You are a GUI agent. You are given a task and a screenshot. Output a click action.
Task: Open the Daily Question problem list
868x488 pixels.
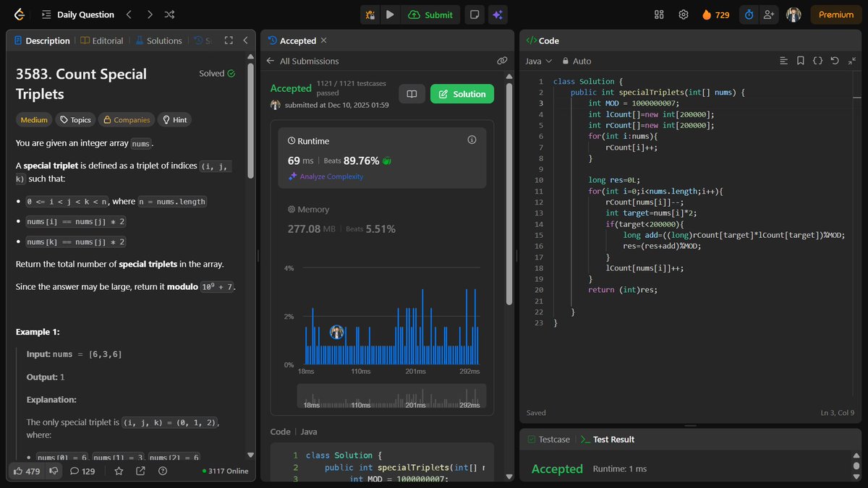[78, 14]
